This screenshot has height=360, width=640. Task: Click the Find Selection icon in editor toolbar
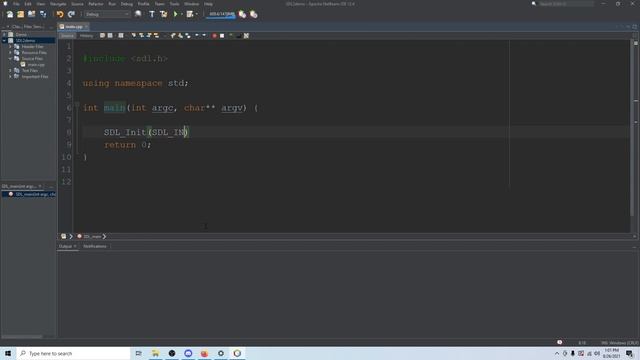[133, 36]
